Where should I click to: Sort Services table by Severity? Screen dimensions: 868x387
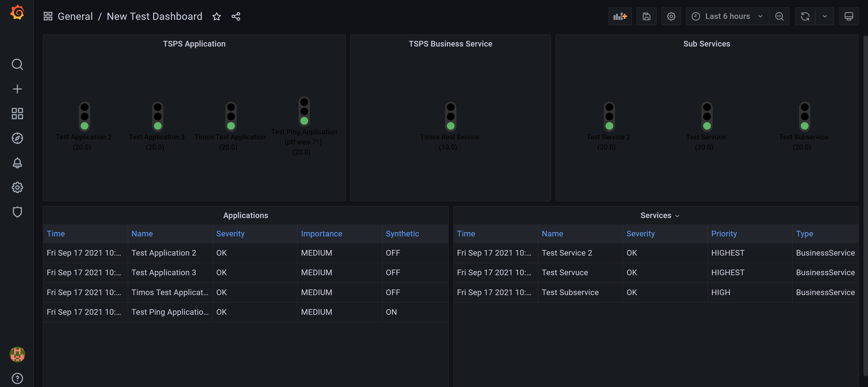pyautogui.click(x=641, y=233)
